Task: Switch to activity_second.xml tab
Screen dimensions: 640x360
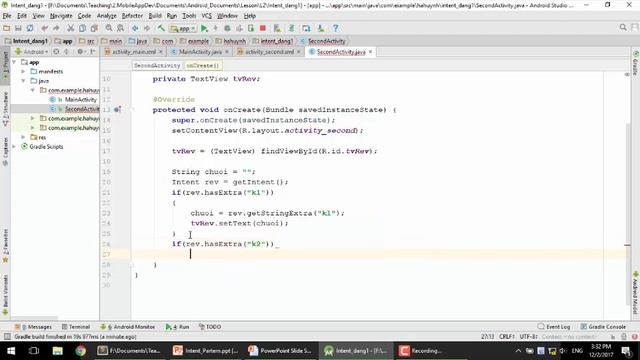Action: [269, 52]
